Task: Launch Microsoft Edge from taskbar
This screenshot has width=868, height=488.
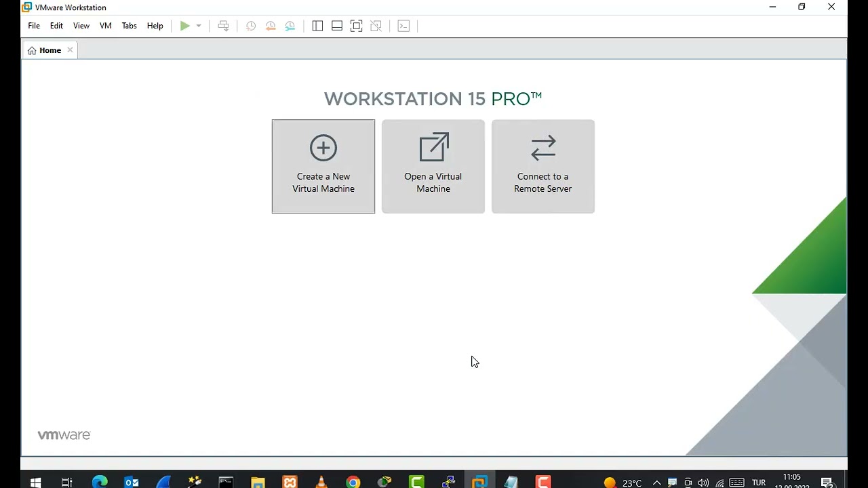Action: pyautogui.click(x=100, y=482)
